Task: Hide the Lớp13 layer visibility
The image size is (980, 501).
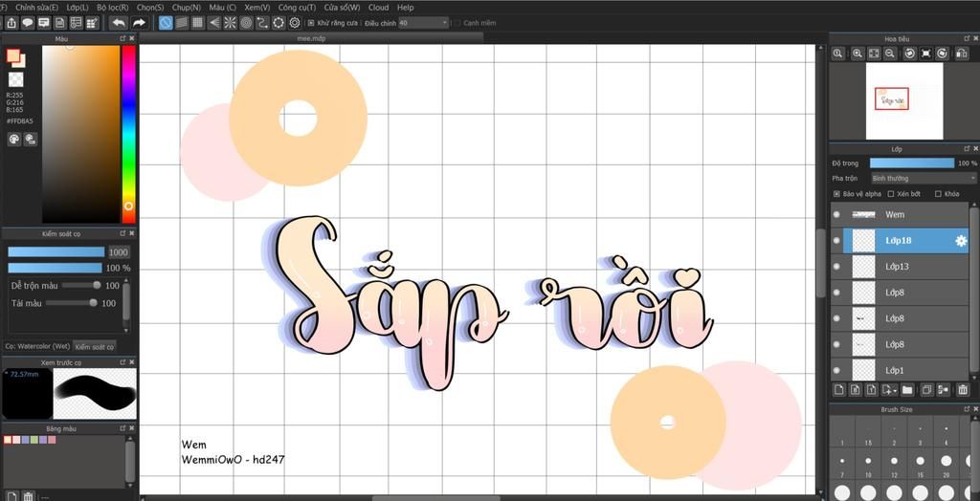Action: (x=836, y=267)
